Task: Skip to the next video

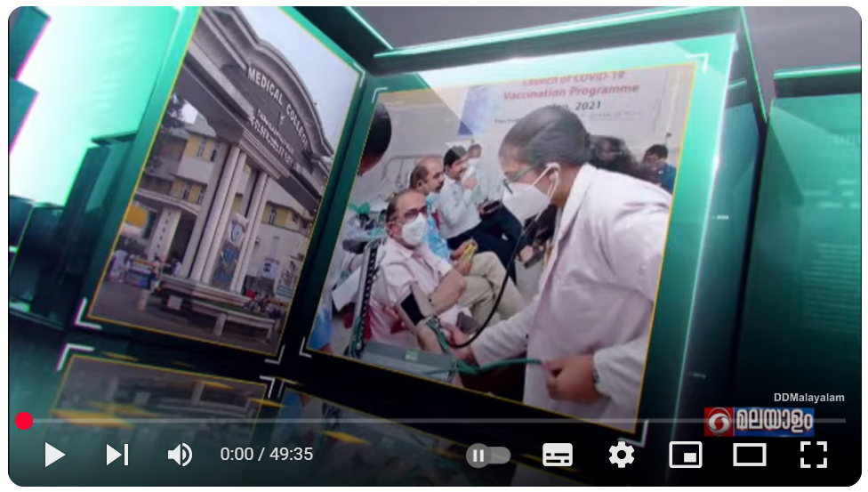Action: pos(117,455)
